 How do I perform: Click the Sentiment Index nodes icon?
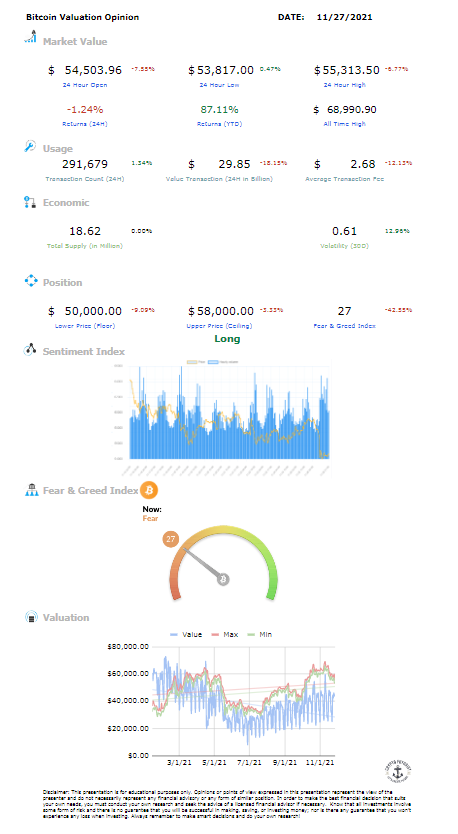tap(30, 349)
